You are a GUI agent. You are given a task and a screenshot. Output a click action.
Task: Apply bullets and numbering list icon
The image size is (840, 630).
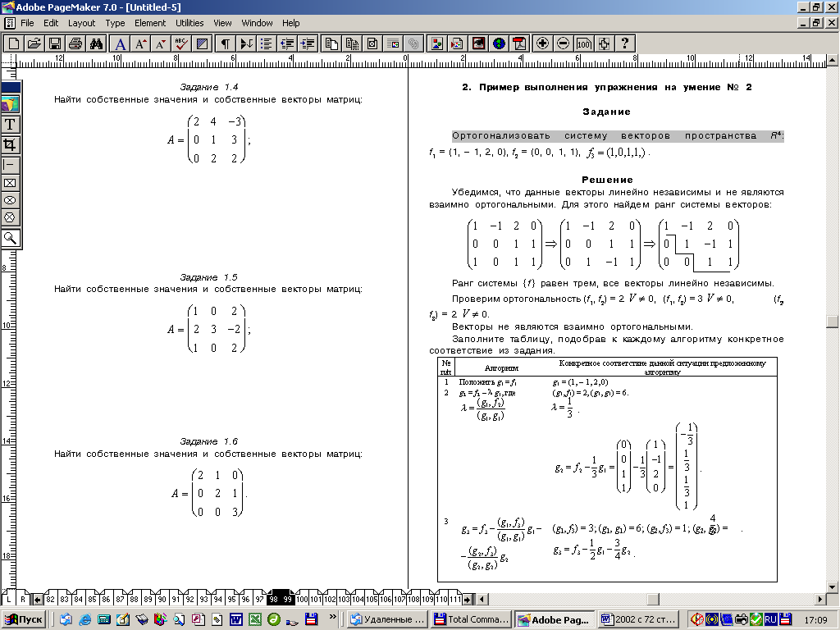coord(267,43)
